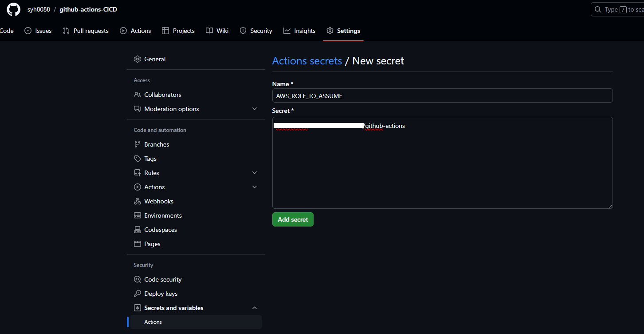Click the Rules icon in sidebar

[x=137, y=173]
